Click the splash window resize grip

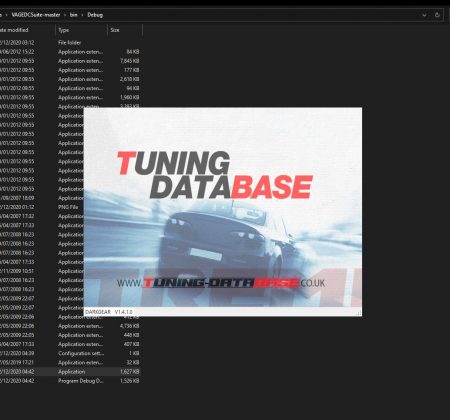[x=359, y=313]
